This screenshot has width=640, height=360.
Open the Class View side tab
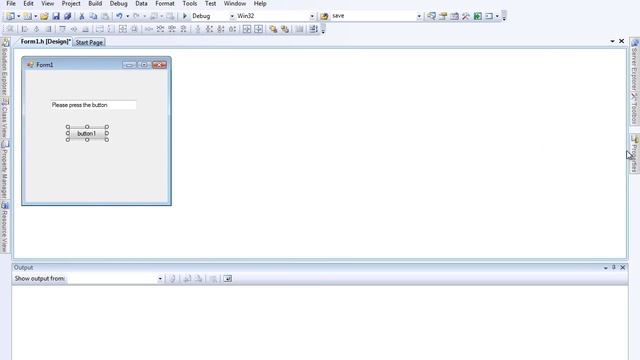(x=5, y=119)
